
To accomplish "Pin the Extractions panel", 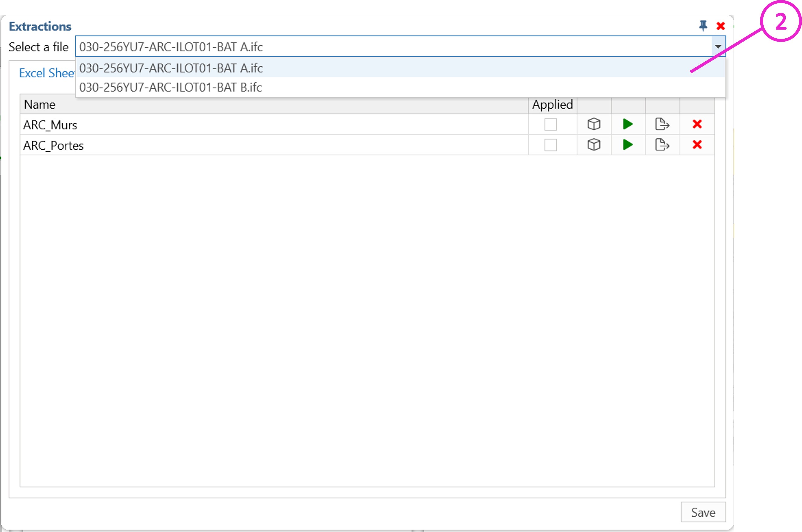I will tap(703, 26).
